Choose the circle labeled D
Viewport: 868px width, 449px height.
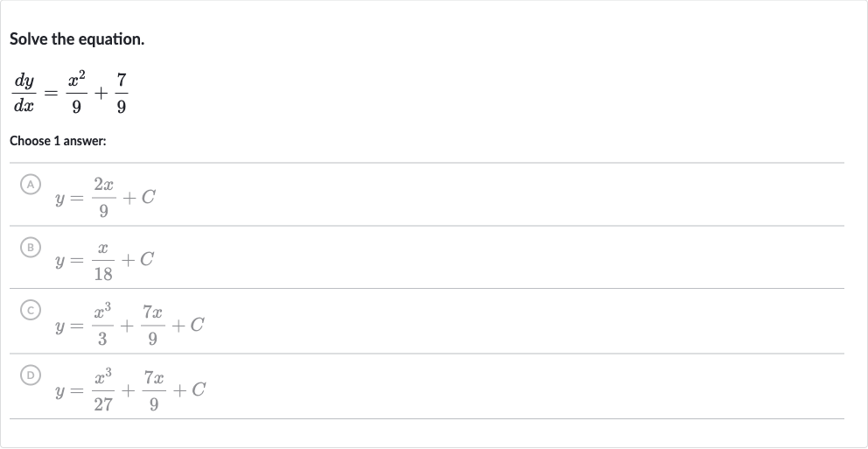[31, 375]
